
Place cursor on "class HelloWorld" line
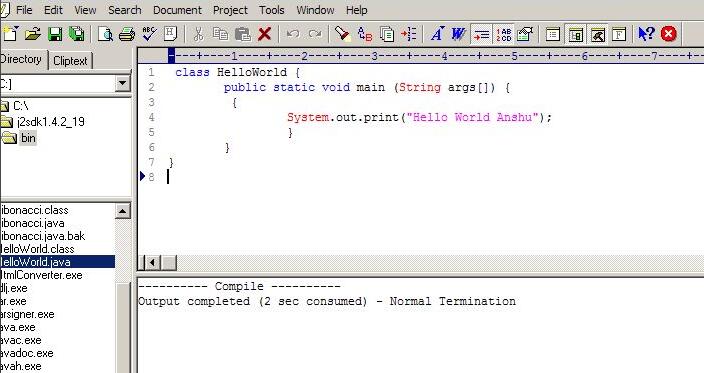click(x=238, y=72)
